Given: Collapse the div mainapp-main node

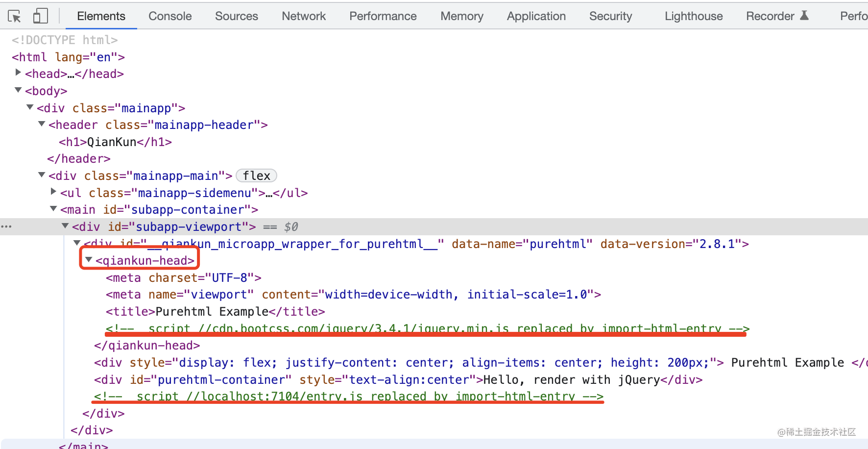Looking at the screenshot, I should click(42, 175).
